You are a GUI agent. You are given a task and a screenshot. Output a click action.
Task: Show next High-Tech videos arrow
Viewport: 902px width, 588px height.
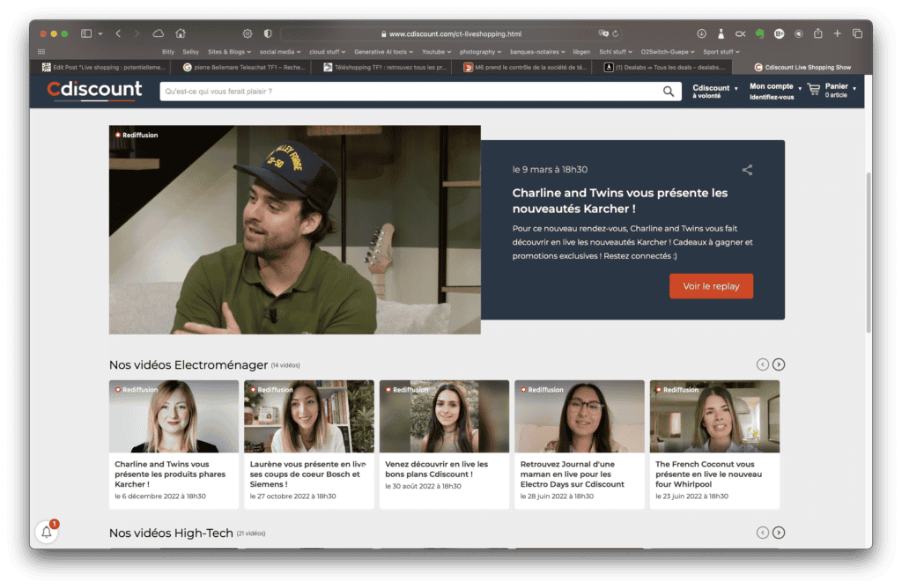779,533
